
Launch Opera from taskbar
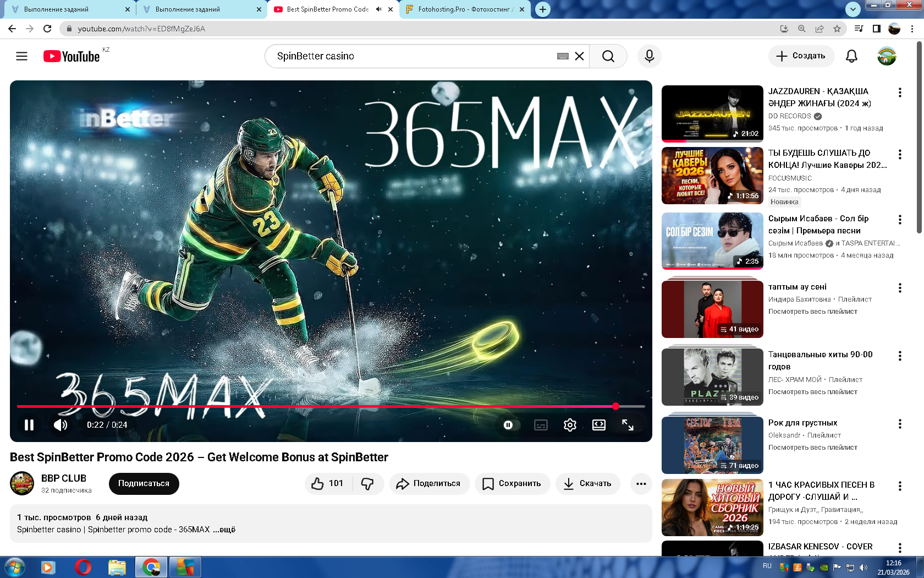[x=82, y=567]
